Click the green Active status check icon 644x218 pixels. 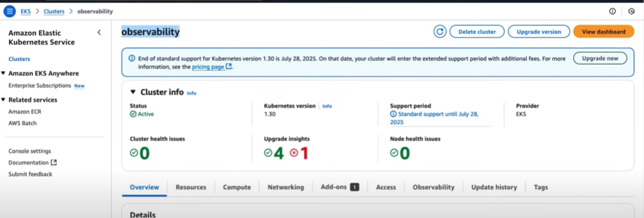click(x=133, y=114)
